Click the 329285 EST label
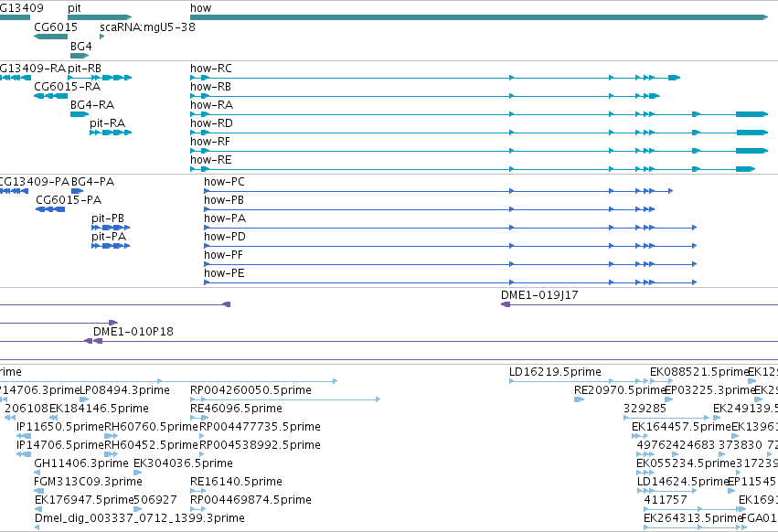The width and height of the screenshot is (778, 532). pos(645,409)
